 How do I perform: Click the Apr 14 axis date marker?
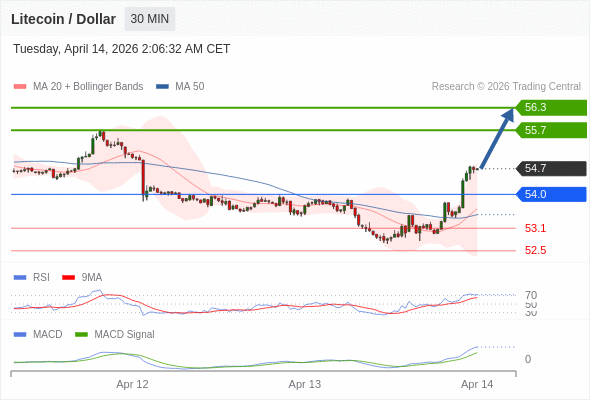(477, 384)
